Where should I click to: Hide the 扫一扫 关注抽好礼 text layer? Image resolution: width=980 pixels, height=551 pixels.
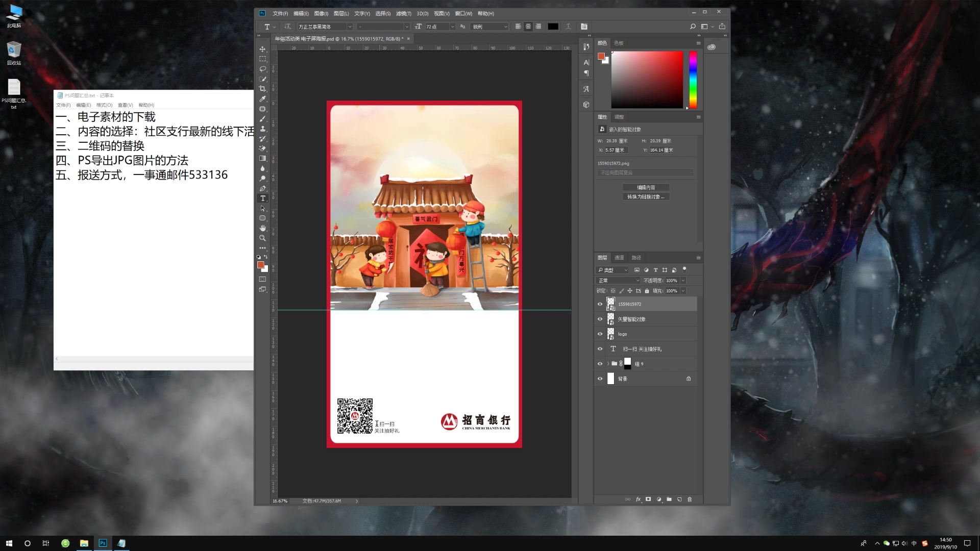click(600, 349)
